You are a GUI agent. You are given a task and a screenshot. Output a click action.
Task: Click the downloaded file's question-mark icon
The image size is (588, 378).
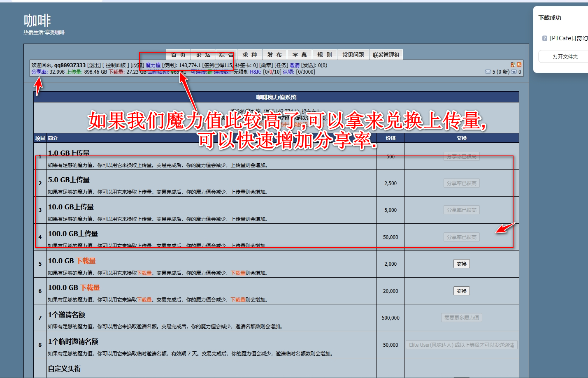pos(544,38)
